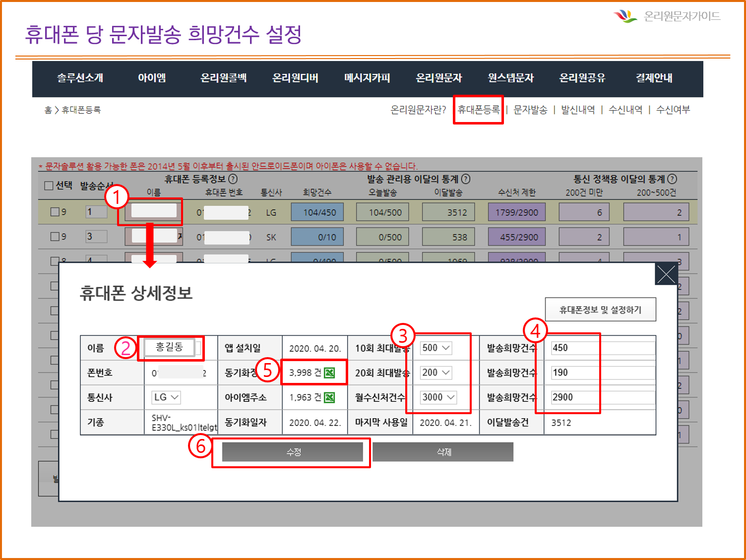This screenshot has height=560, width=746.
Task: Download the 3,998건 sync Excel file
Action: (x=329, y=373)
